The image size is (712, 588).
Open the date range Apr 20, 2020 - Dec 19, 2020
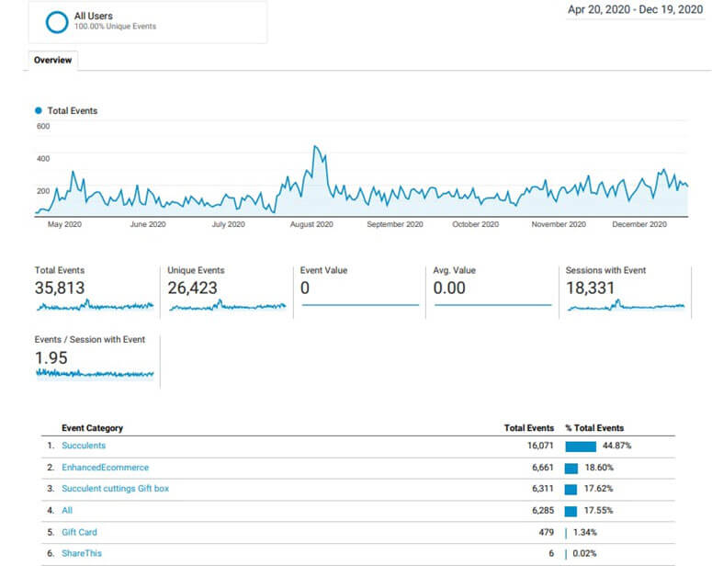pos(635,9)
